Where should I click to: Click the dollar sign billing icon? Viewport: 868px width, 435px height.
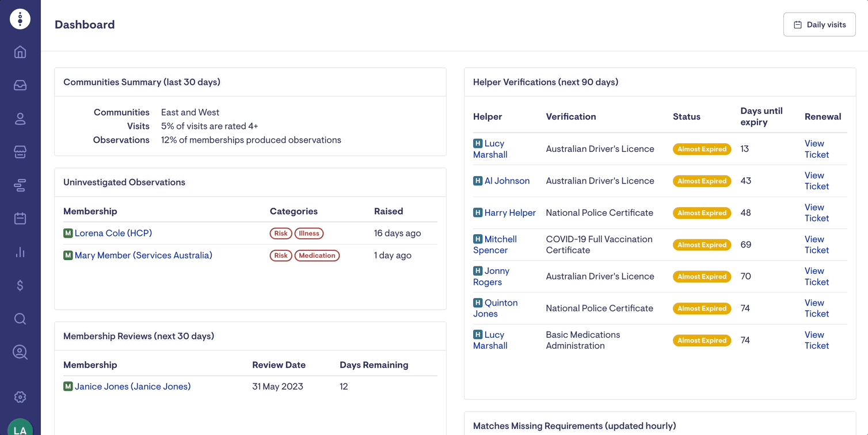tap(20, 285)
